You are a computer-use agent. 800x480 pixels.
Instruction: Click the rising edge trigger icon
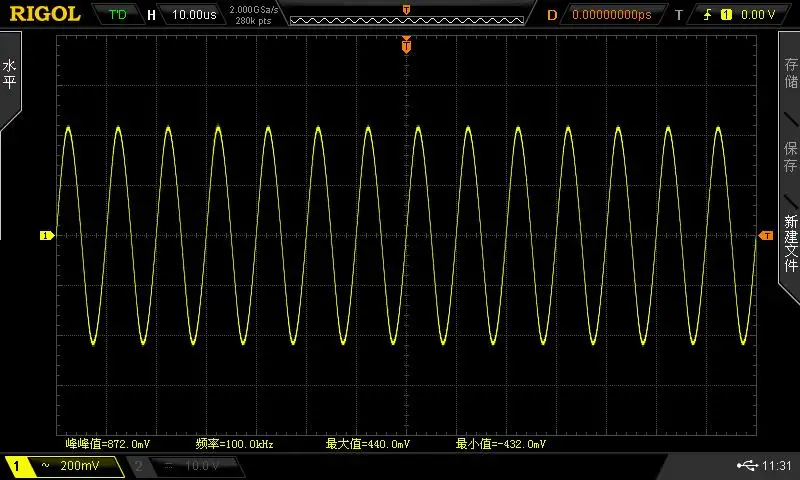click(708, 15)
